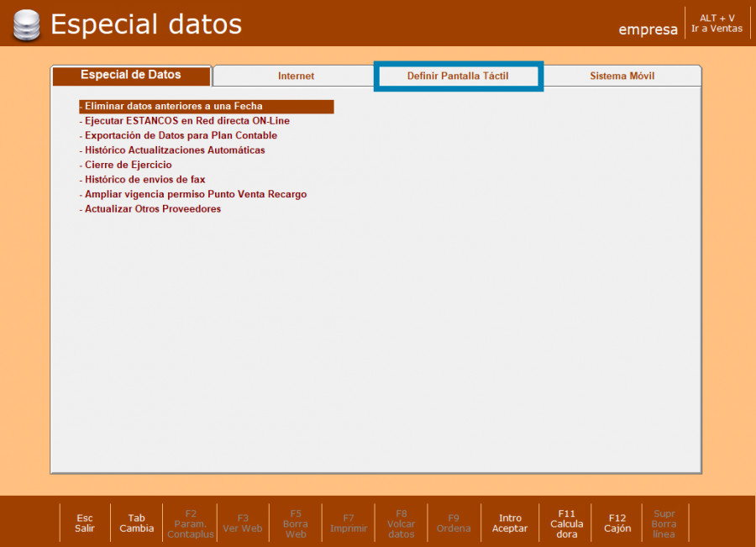
Task: Click the F12 Cajón button
Action: click(617, 523)
